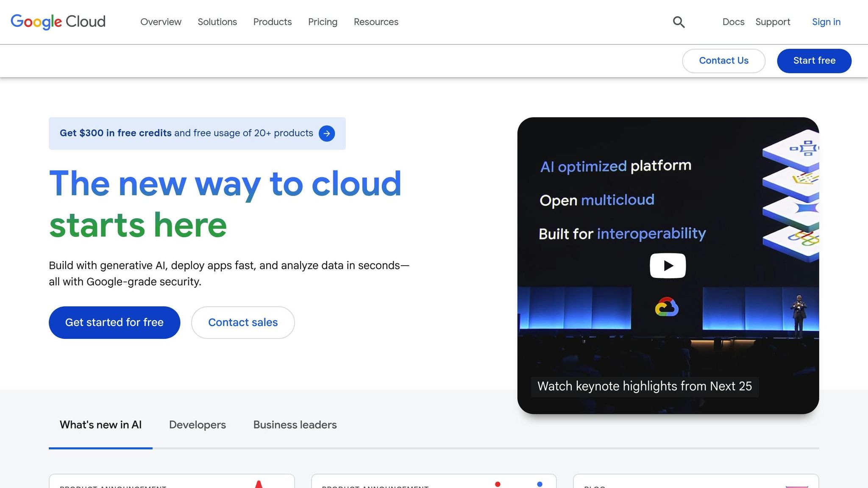Click the search magnifier icon
The image size is (868, 488).
pos(679,22)
